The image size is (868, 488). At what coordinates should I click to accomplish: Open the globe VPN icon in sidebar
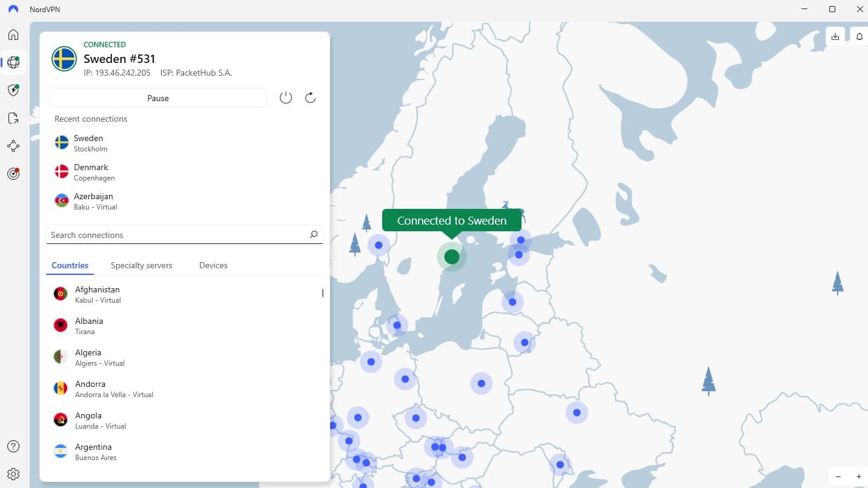(13, 62)
